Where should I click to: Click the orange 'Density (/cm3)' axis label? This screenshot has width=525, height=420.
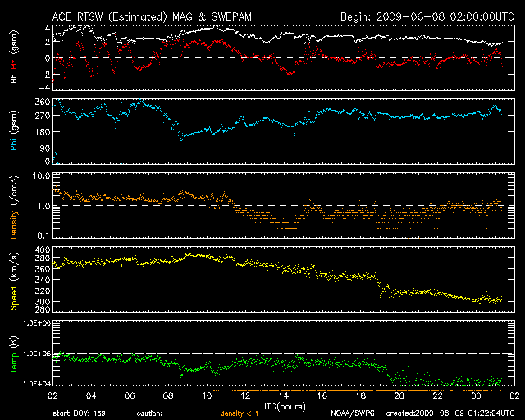(x=14, y=207)
